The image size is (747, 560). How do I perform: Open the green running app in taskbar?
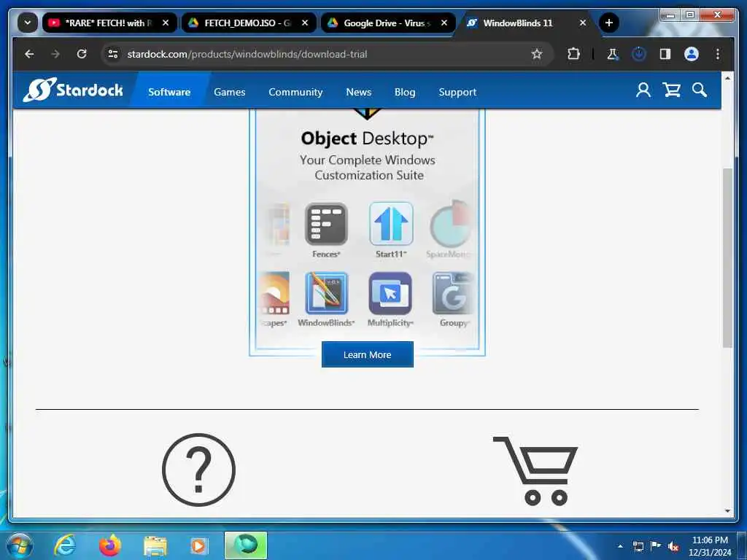pyautogui.click(x=245, y=545)
